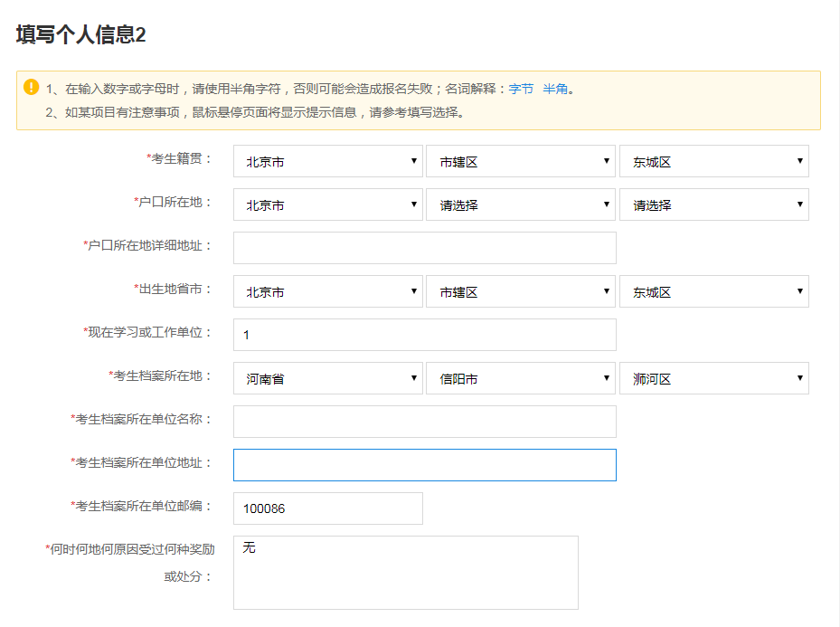
Task: Open the 出生地省市 city dropdown showing 市辖区
Action: click(x=521, y=291)
